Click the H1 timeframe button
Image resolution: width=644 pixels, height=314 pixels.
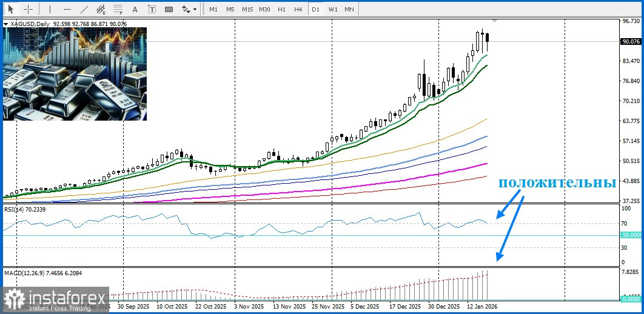[281, 10]
